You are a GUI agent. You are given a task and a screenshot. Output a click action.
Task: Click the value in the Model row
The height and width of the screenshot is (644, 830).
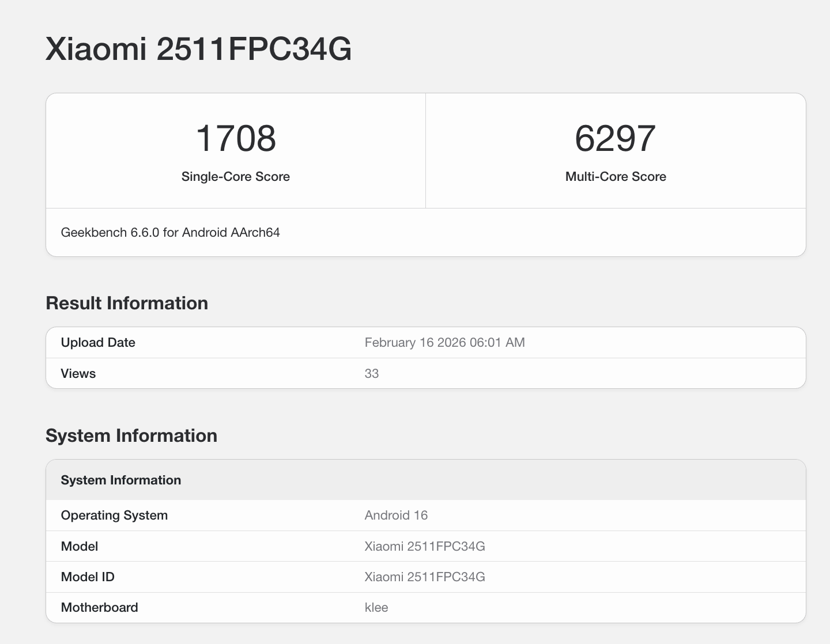425,547
